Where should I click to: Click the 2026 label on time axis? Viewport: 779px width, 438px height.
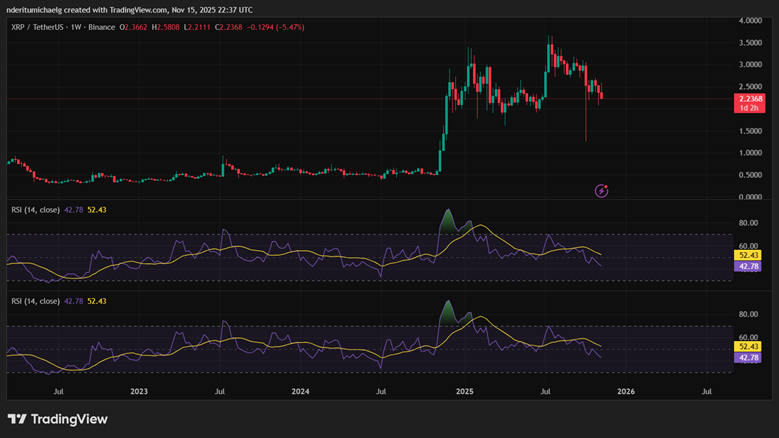(624, 392)
